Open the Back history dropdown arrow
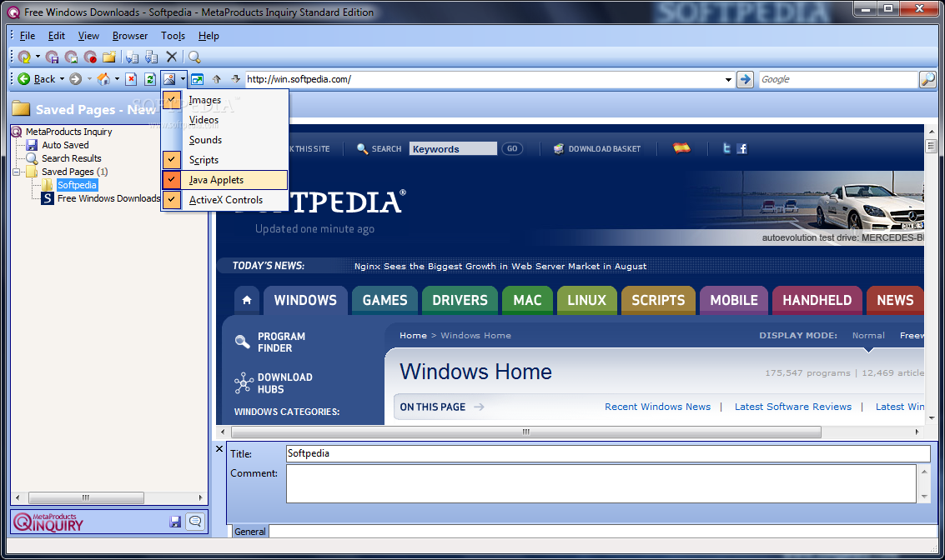The width and height of the screenshot is (945, 560). [x=62, y=79]
